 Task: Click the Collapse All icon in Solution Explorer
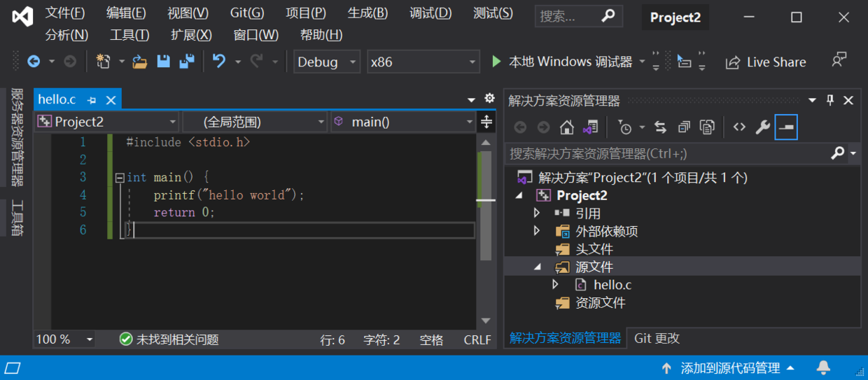[x=684, y=127]
